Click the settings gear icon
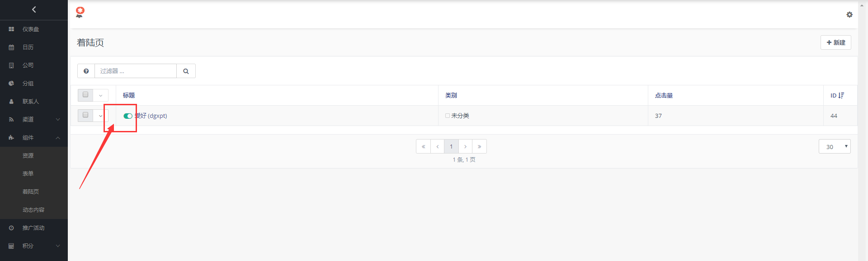Screen dimensions: 868x261 [849, 14]
